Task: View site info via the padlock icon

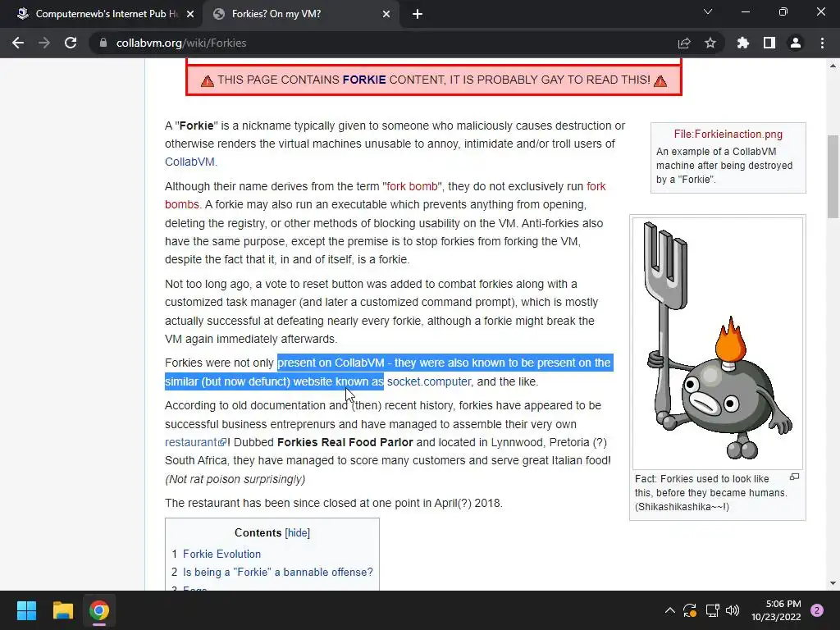Action: coord(103,43)
